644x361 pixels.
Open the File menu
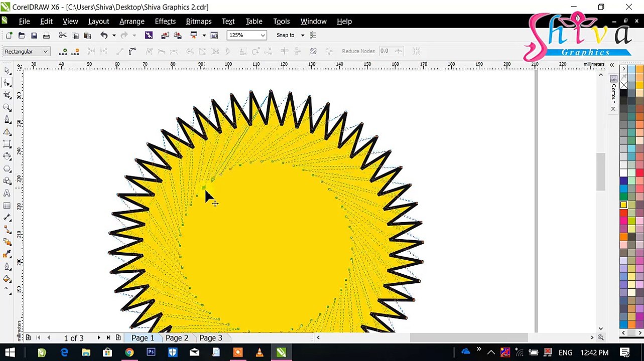tap(24, 21)
